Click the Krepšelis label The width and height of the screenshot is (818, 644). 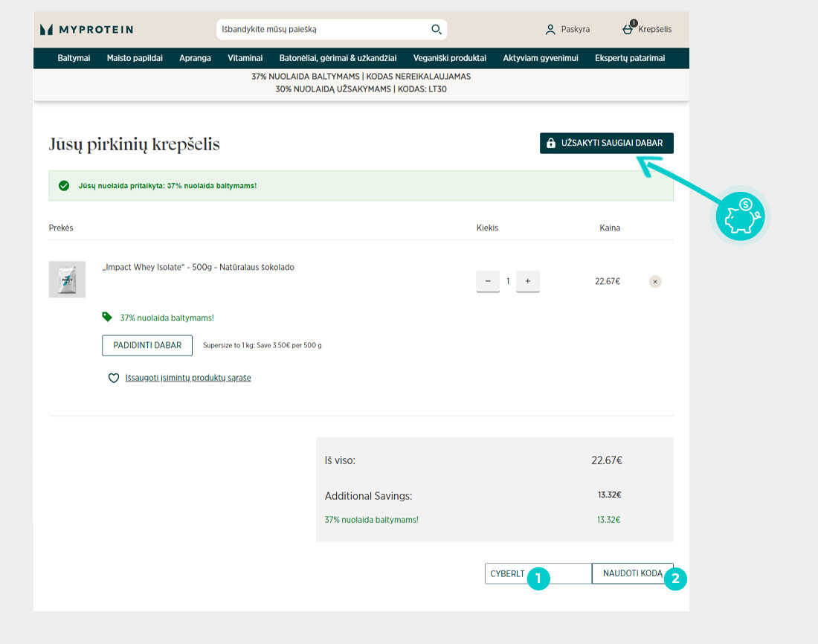(654, 29)
